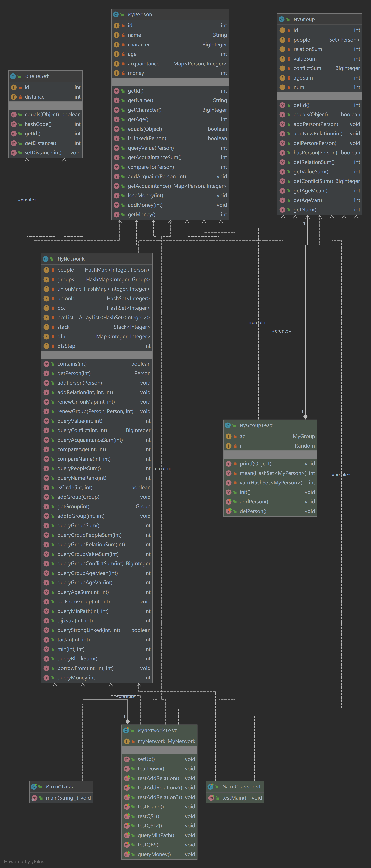Select the MyNetwork class title
Image resolution: width=371 pixels, height=868 pixels.
click(x=71, y=259)
